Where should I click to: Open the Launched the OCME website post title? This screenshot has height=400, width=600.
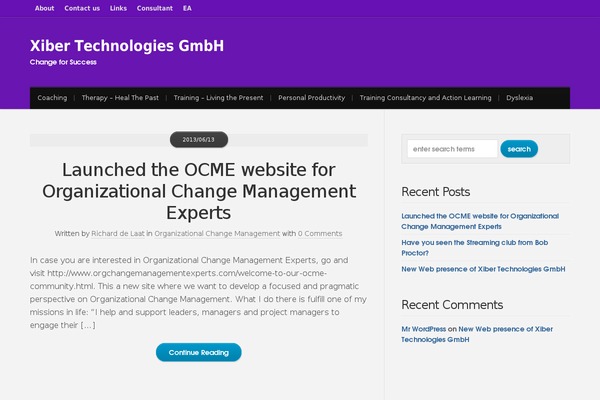point(199,191)
